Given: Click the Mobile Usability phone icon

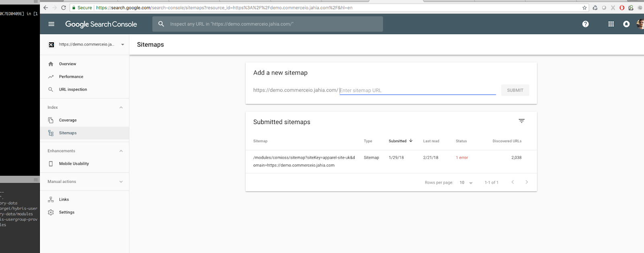Looking at the screenshot, I should point(51,164).
